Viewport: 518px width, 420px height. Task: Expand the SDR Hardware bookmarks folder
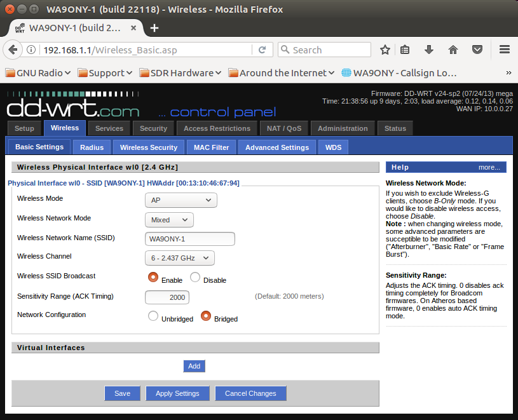click(x=181, y=72)
